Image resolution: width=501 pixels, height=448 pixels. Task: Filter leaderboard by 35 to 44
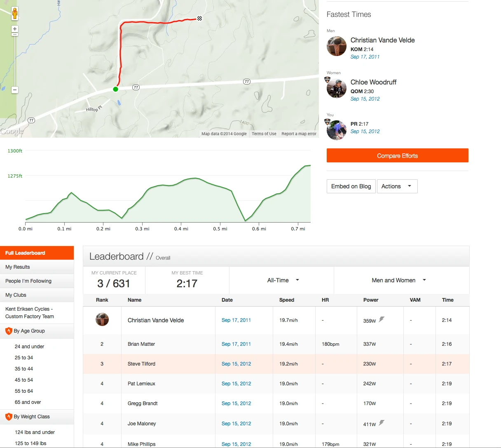click(24, 369)
